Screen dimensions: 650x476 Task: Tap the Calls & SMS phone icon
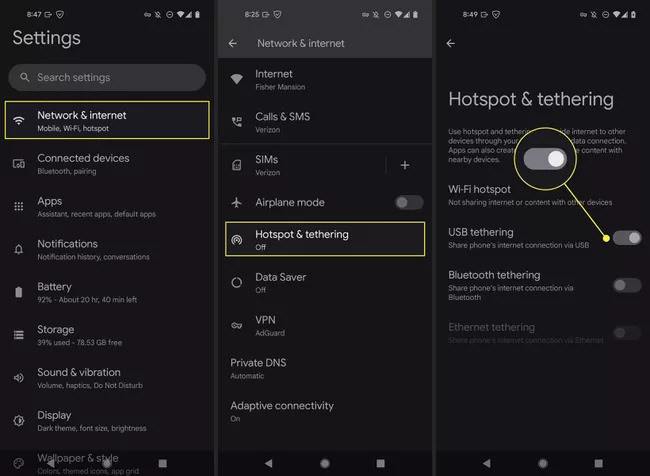pyautogui.click(x=237, y=121)
